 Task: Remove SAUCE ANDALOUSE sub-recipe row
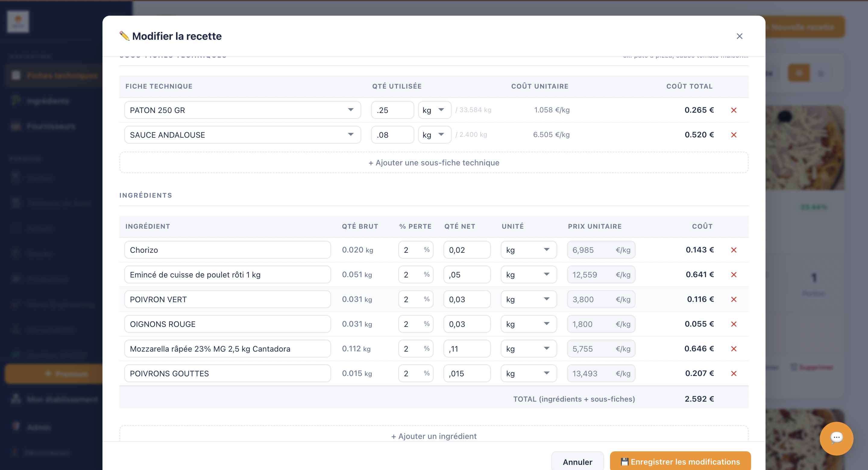pyautogui.click(x=734, y=135)
